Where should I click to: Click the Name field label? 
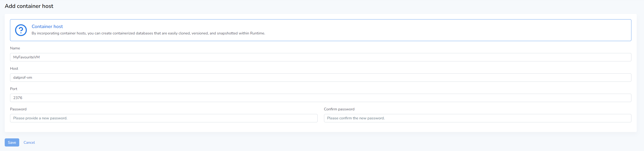click(x=15, y=48)
